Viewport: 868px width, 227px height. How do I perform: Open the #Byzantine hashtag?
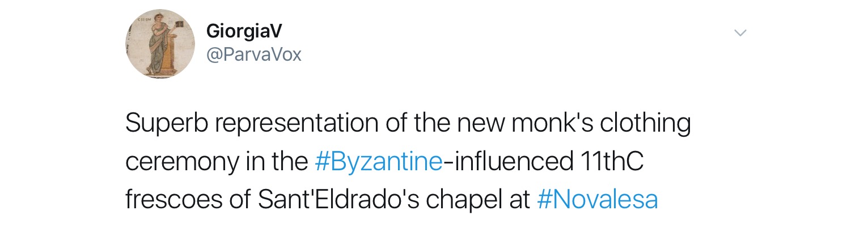378,162
